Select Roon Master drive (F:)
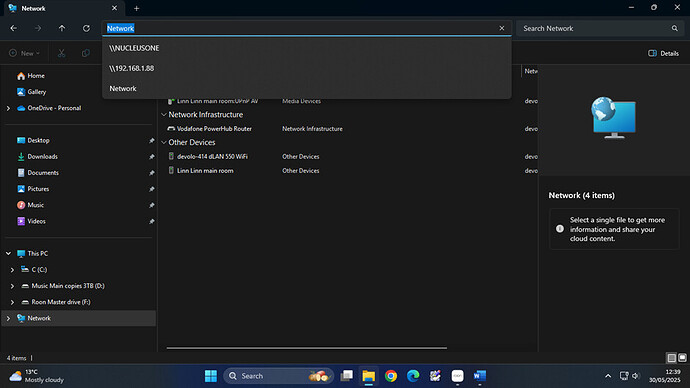Image resolution: width=690 pixels, height=388 pixels. [x=56, y=302]
